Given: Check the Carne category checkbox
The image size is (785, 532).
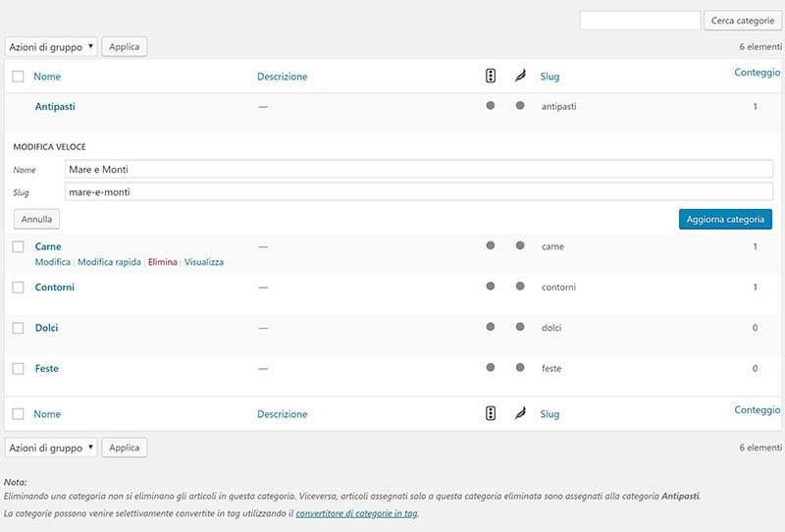Looking at the screenshot, I should [18, 246].
